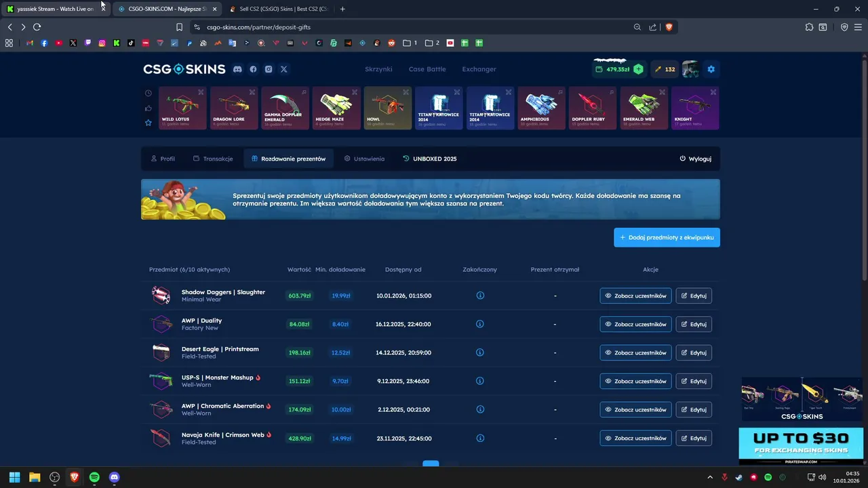868x488 pixels.
Task: Open the UNBOXED 2025 tab
Action: (430, 159)
